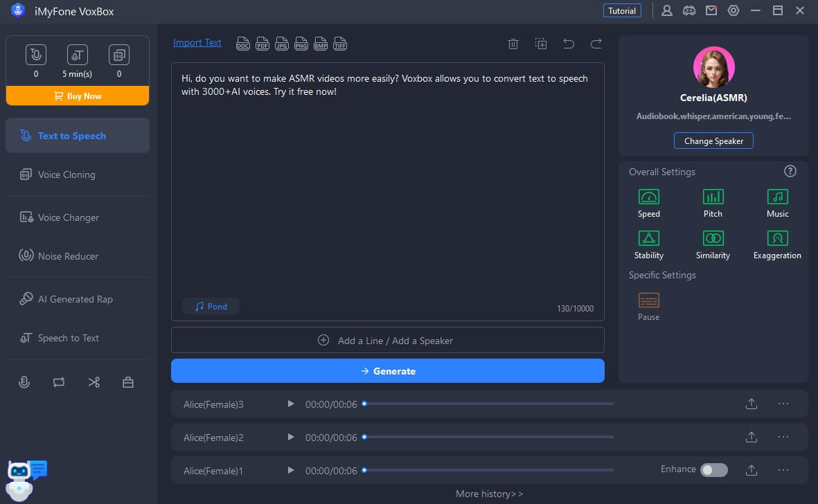Import a BMP image file
818x504 pixels.
[x=320, y=44]
